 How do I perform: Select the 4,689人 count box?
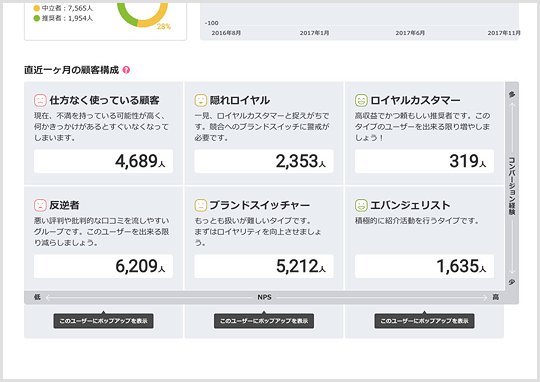pyautogui.click(x=103, y=161)
